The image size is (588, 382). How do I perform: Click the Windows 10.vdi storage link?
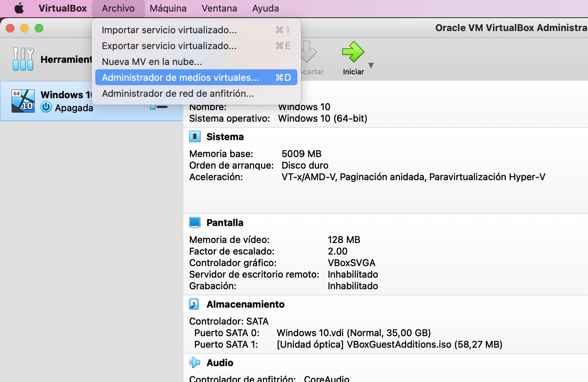(x=353, y=333)
